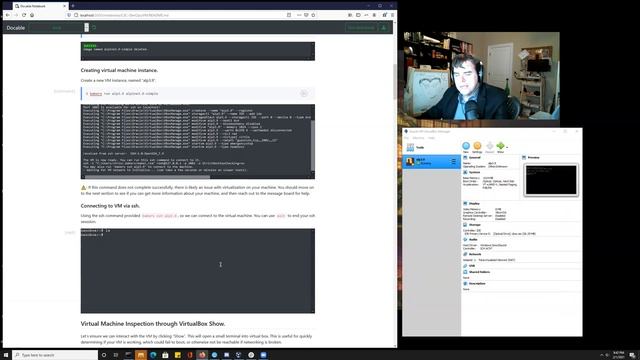
Task: Go forward in the browser
Action: click(16, 15)
